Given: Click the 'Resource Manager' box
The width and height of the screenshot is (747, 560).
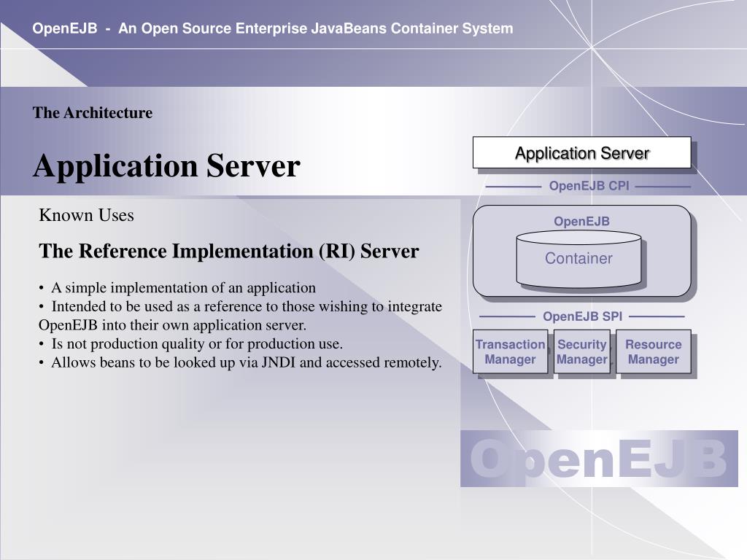Looking at the screenshot, I should click(x=653, y=351).
